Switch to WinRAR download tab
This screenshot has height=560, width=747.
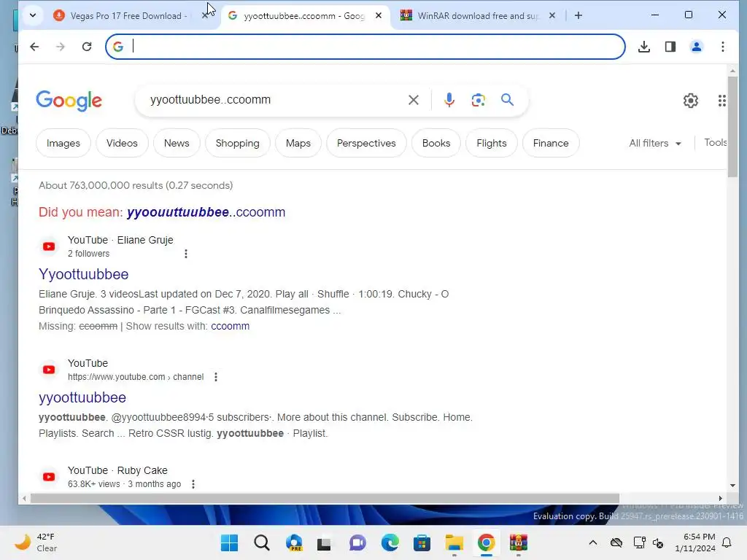tap(478, 16)
